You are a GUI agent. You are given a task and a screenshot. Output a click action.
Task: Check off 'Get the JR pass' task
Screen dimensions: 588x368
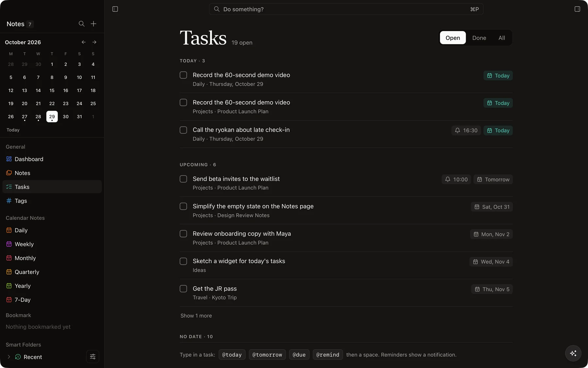[183, 289]
